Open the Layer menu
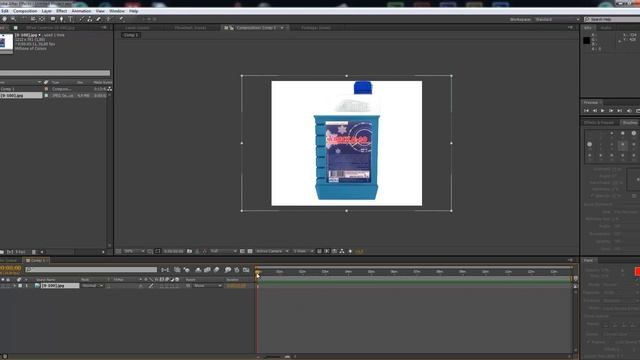The width and height of the screenshot is (640, 360). pyautogui.click(x=47, y=11)
